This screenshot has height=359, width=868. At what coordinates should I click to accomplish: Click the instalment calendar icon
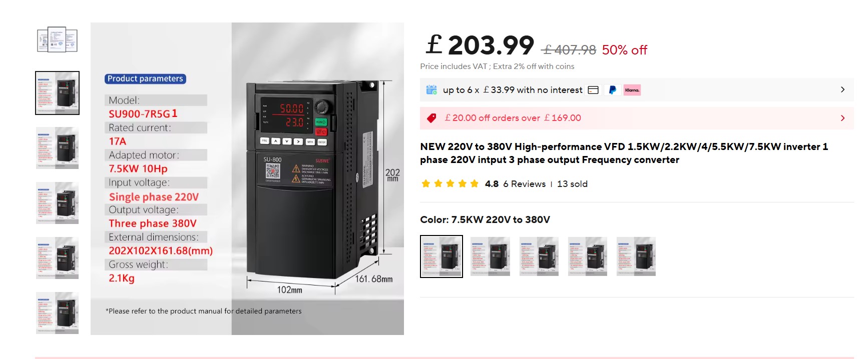431,90
